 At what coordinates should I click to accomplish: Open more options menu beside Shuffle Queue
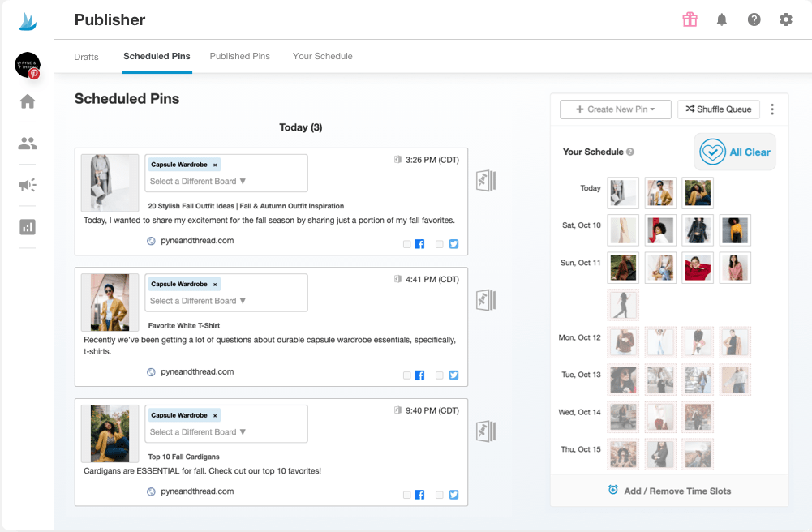point(772,109)
